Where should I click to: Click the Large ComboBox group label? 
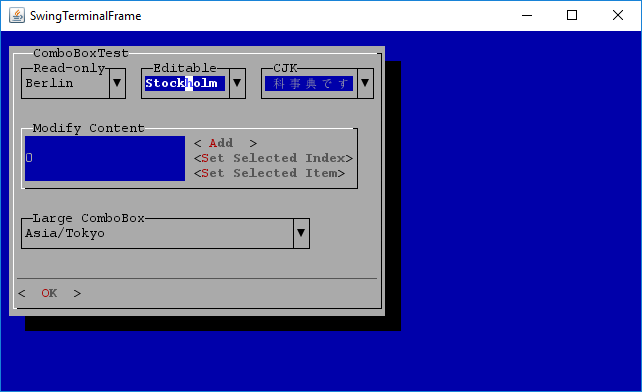click(x=88, y=218)
